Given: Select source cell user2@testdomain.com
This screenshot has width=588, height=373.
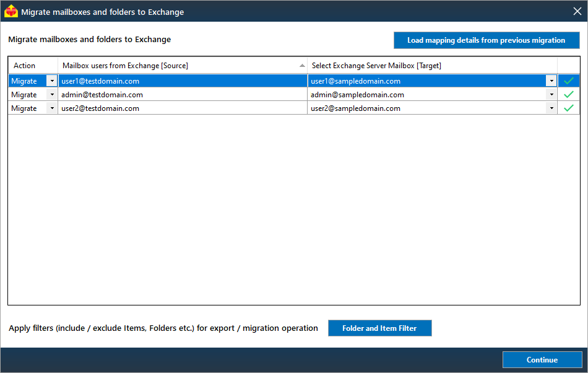Looking at the screenshot, I should 183,108.
